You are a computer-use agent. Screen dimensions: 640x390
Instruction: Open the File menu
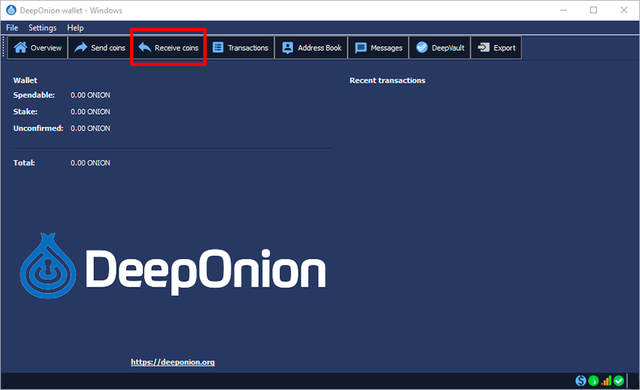(12, 28)
